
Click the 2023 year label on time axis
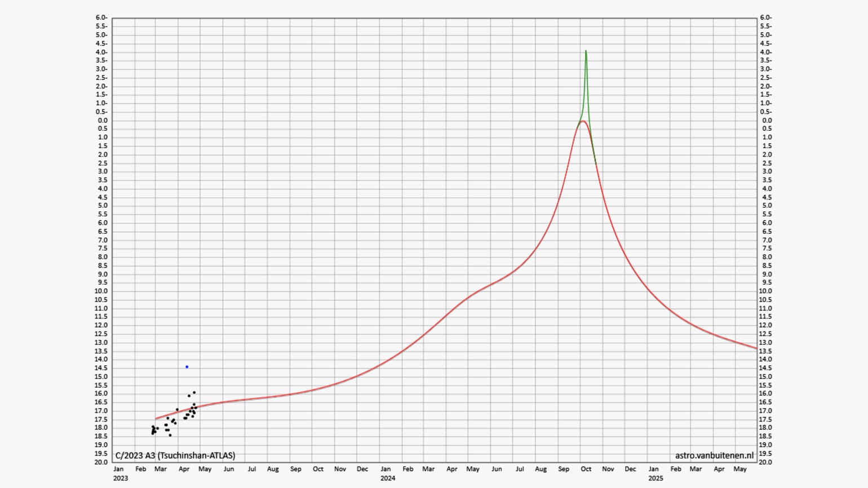tap(121, 478)
